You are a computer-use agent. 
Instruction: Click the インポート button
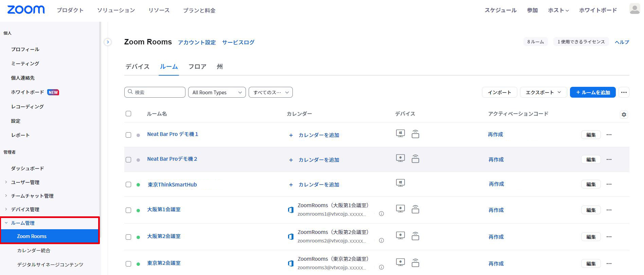click(x=499, y=92)
